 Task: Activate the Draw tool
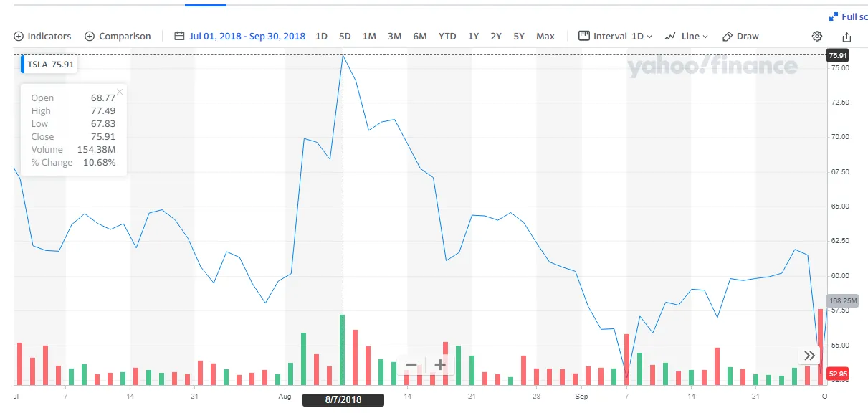(740, 37)
